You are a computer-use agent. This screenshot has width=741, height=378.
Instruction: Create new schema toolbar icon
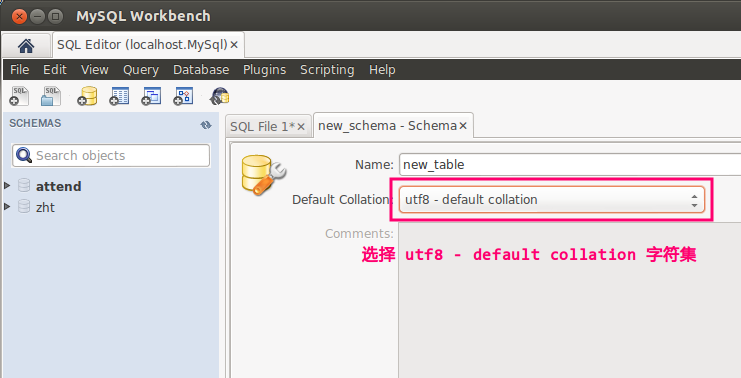coord(87,96)
